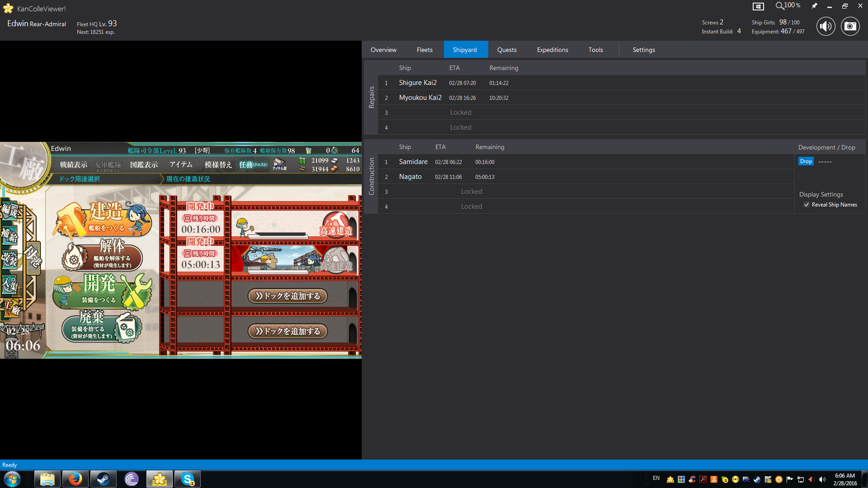This screenshot has width=868, height=488.
Task: Select the Nagato construction row
Action: 410,177
